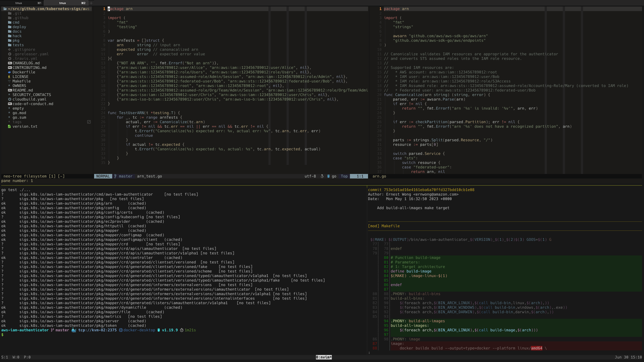Click the green file icon for version.txt
Screen dimensions: 644x362
coord(9,126)
